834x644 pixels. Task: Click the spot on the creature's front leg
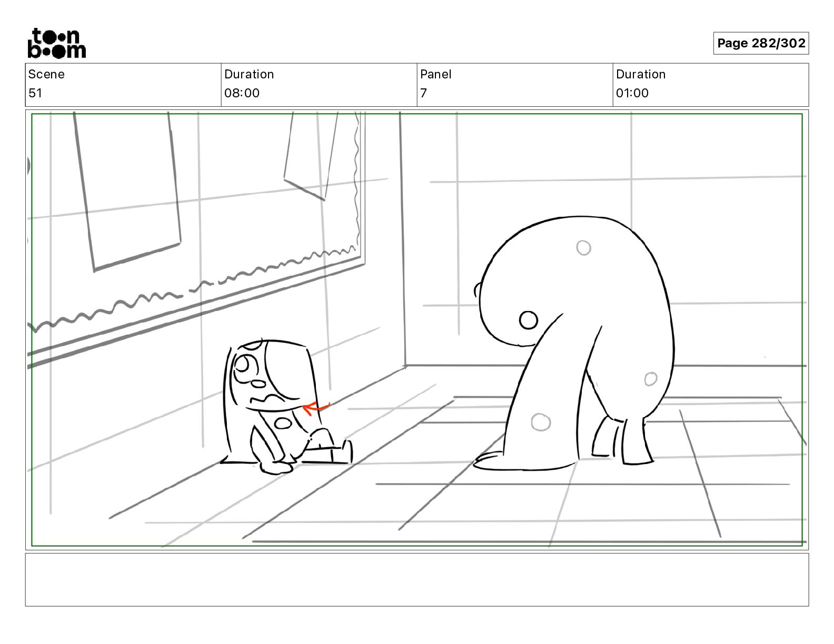click(540, 421)
